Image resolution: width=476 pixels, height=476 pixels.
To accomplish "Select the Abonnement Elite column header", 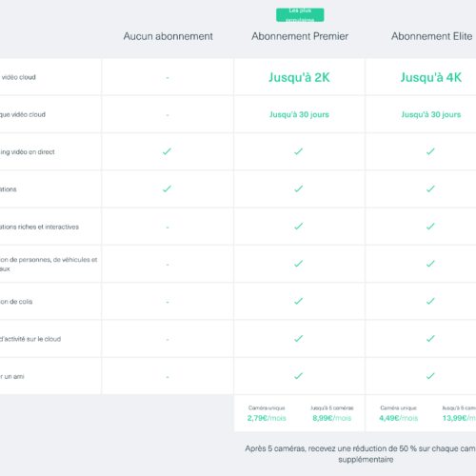I will point(431,36).
